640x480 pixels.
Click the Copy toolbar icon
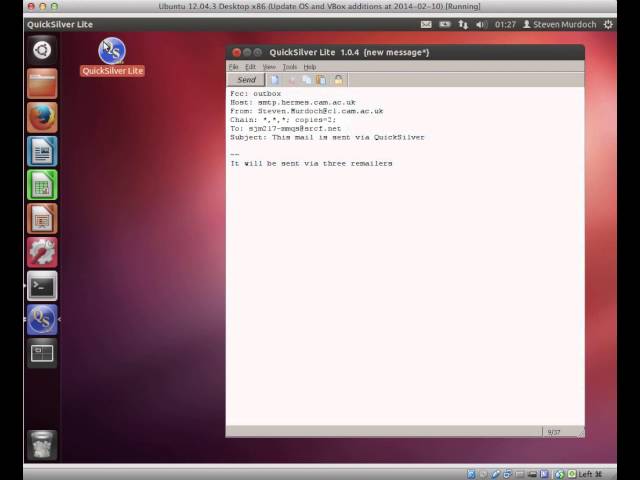pos(307,80)
